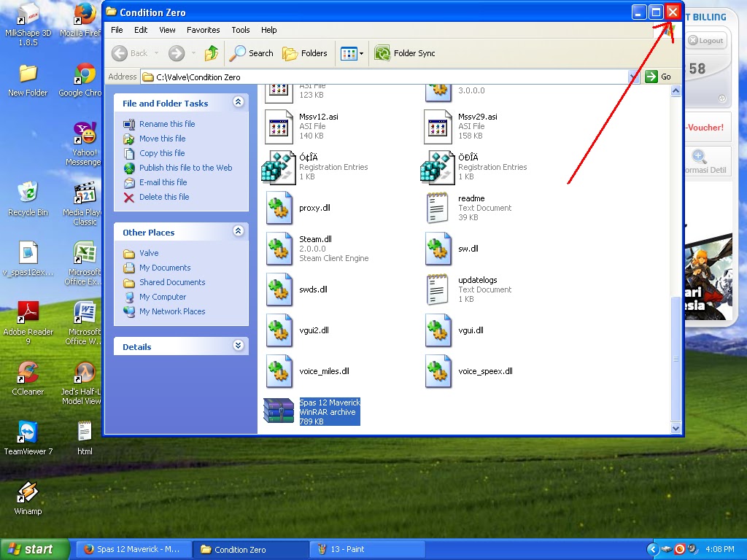Viewport: 747px width, 560px height.
Task: Open My Network Places link
Action: [x=172, y=311]
